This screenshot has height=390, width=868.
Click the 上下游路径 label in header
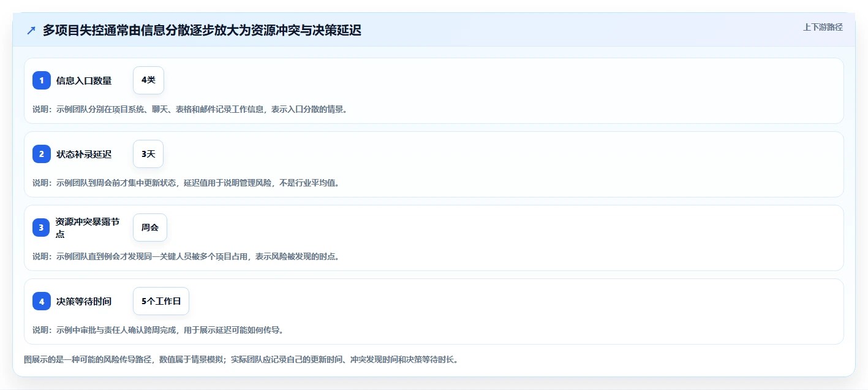[823, 27]
